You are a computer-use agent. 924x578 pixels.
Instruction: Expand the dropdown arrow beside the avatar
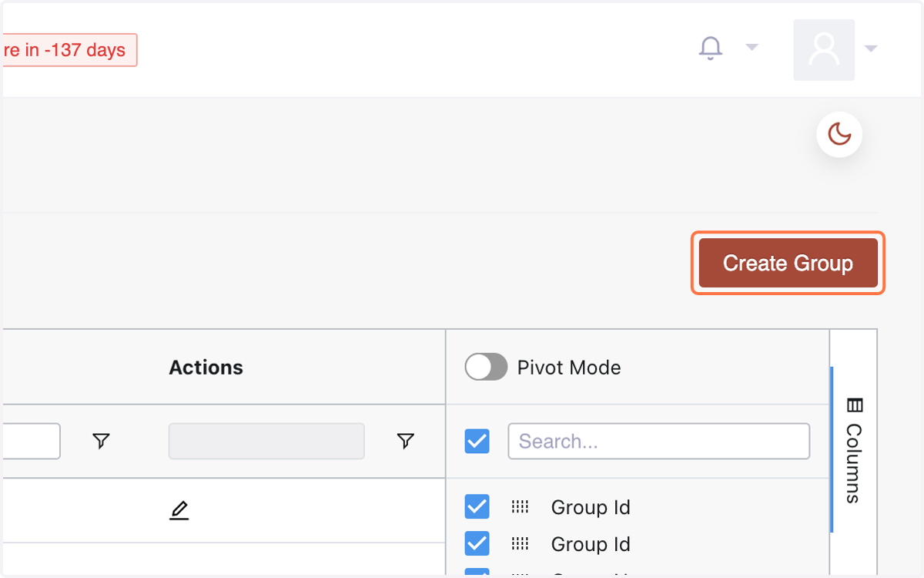(871, 49)
